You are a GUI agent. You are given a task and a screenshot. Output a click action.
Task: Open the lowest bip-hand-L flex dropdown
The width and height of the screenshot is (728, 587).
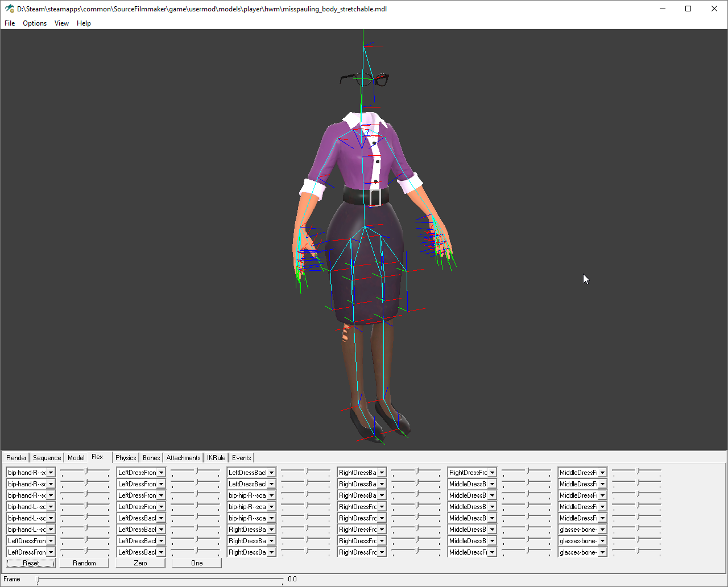click(x=31, y=530)
